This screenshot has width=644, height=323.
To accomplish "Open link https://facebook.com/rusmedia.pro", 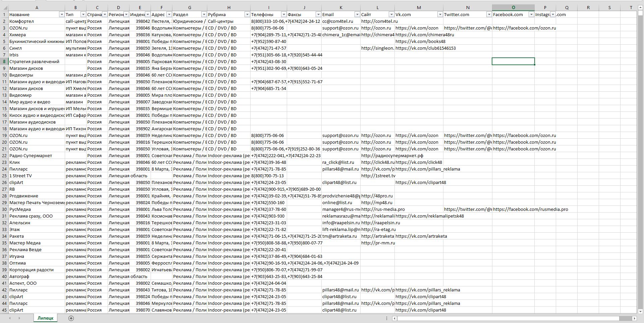I will coord(530,209).
